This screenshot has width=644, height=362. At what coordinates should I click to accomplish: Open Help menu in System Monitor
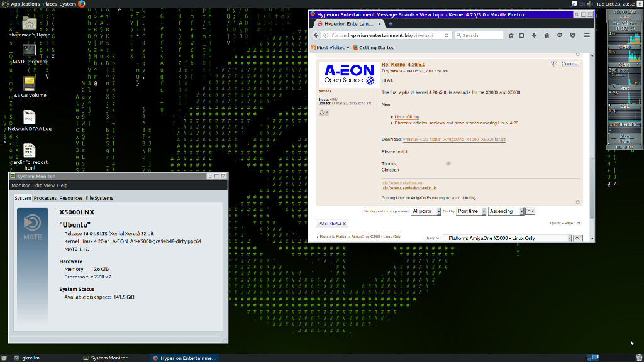pyautogui.click(x=62, y=185)
